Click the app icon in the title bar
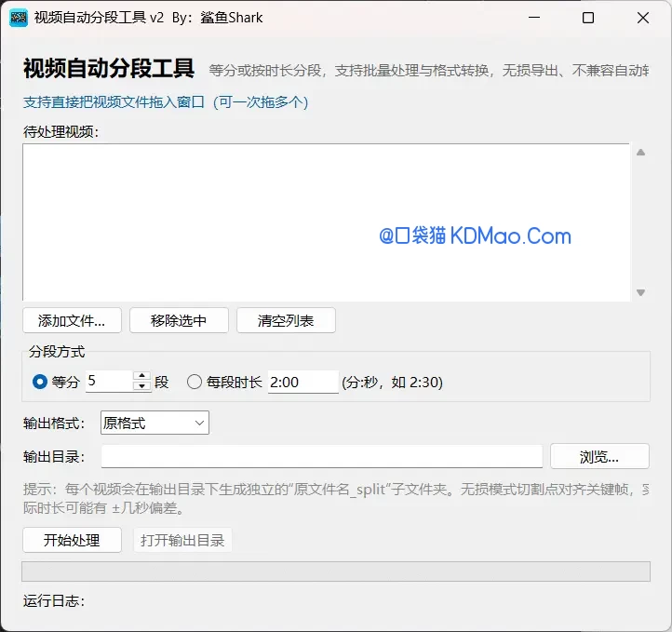 tap(19, 18)
